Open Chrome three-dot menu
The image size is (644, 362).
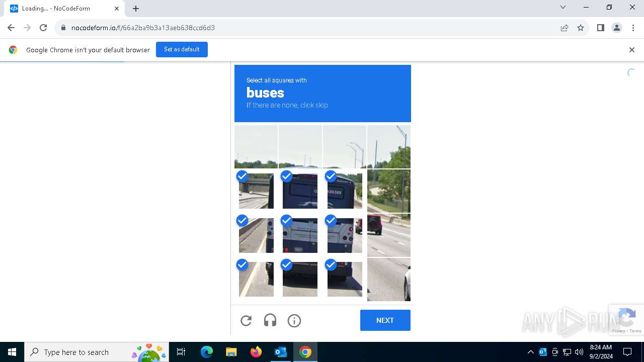633,28
